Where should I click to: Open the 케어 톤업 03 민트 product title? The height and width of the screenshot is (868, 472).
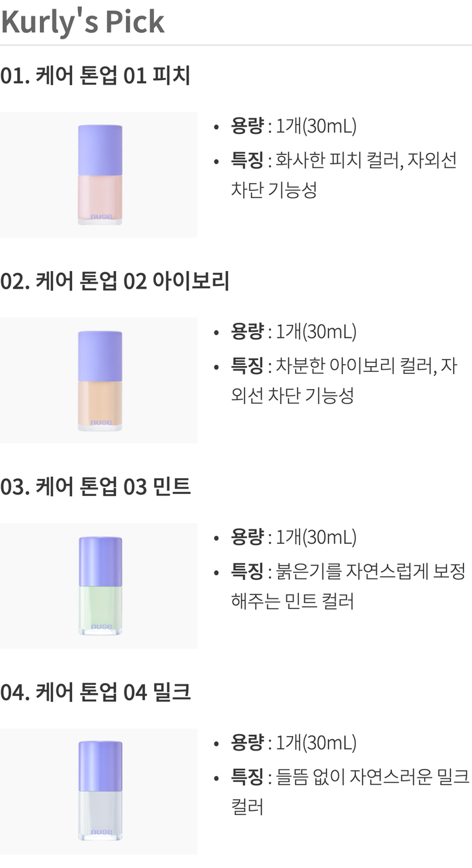point(96,487)
